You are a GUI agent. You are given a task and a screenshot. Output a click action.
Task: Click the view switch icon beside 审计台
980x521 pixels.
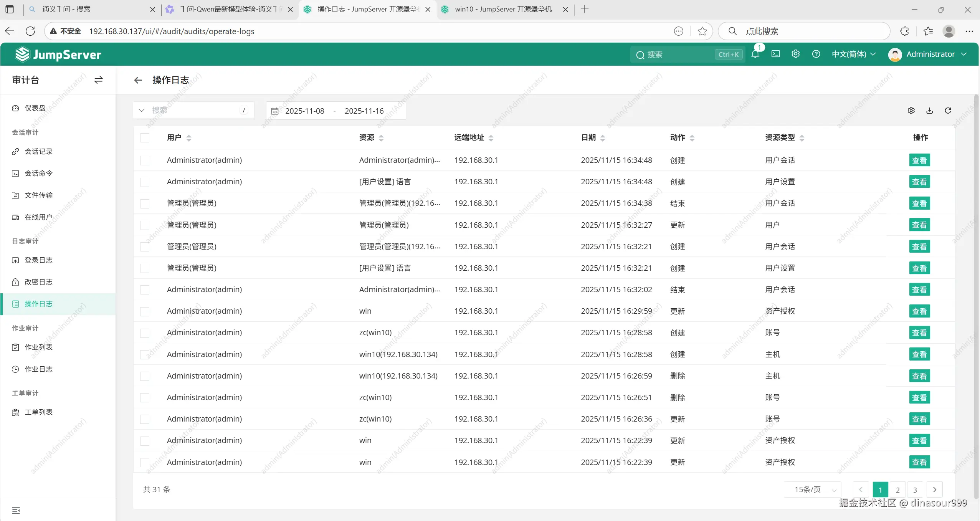point(98,80)
